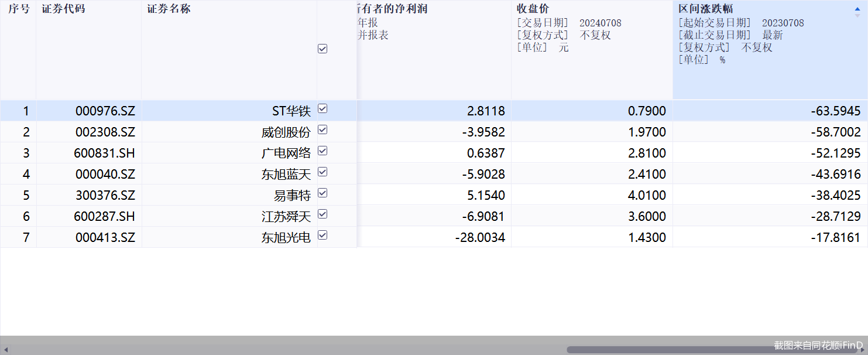Uncheck the 易事特 row checkbox
Screen dimensions: 868x355
(323, 193)
